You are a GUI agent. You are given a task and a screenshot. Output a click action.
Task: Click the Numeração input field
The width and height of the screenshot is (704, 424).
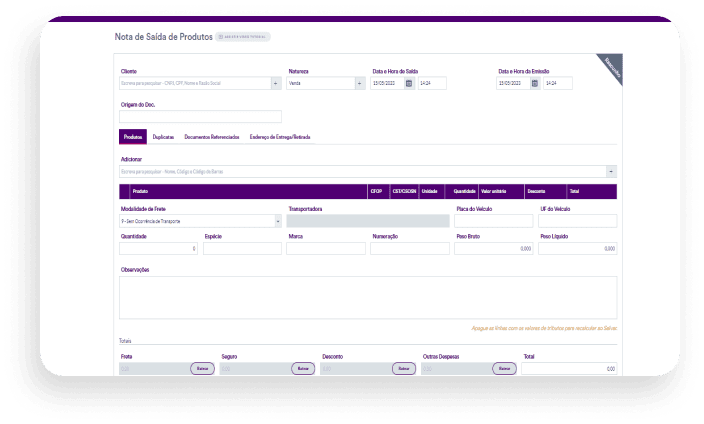point(410,248)
